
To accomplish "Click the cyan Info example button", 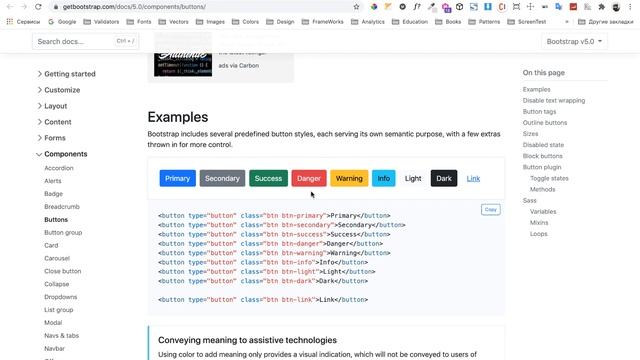I will (x=384, y=178).
